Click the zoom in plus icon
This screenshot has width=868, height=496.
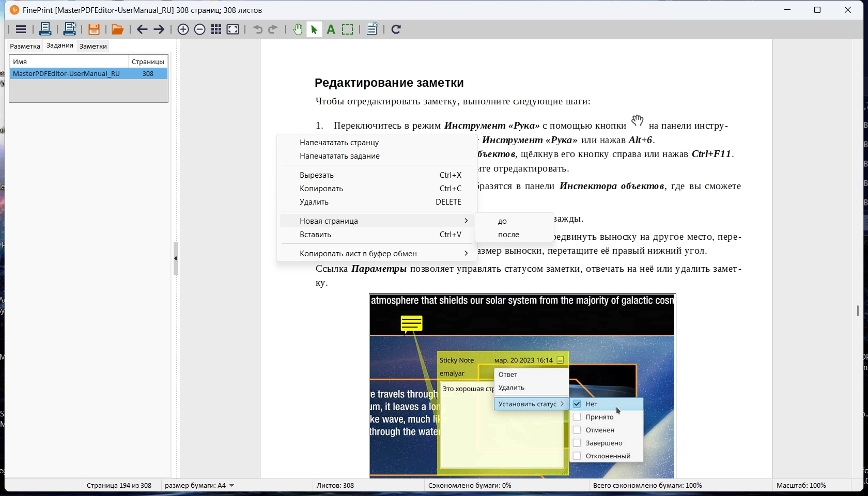[183, 30]
